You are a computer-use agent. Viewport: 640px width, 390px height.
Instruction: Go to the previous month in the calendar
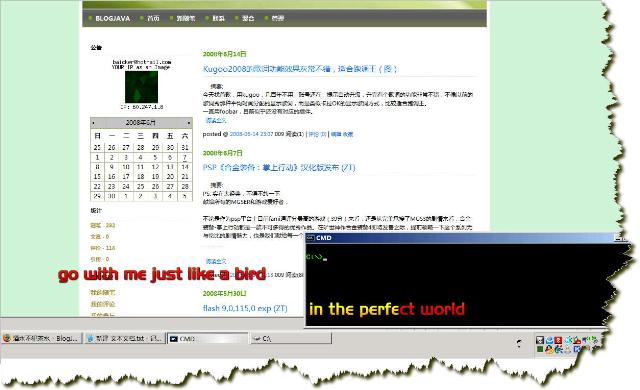tap(93, 123)
